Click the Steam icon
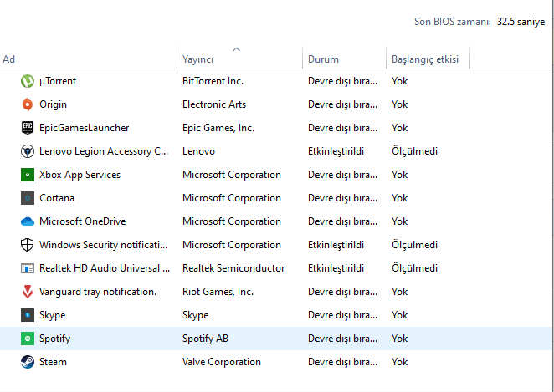 [x=28, y=362]
